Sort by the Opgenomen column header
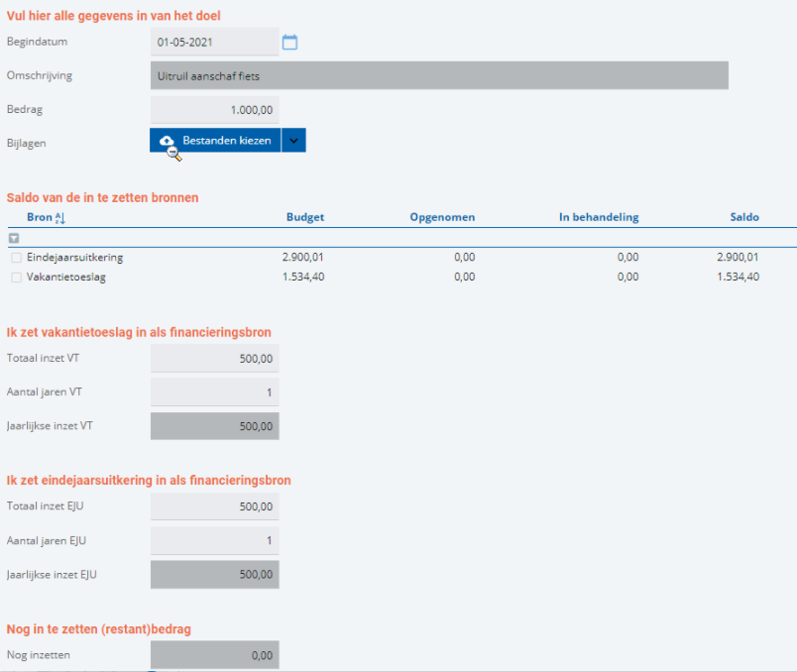Image resolution: width=797 pixels, height=672 pixels. click(442, 217)
